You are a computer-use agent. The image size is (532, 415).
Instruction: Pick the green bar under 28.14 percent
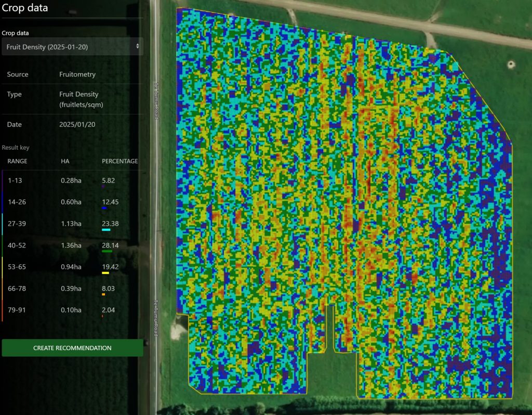tap(107, 251)
